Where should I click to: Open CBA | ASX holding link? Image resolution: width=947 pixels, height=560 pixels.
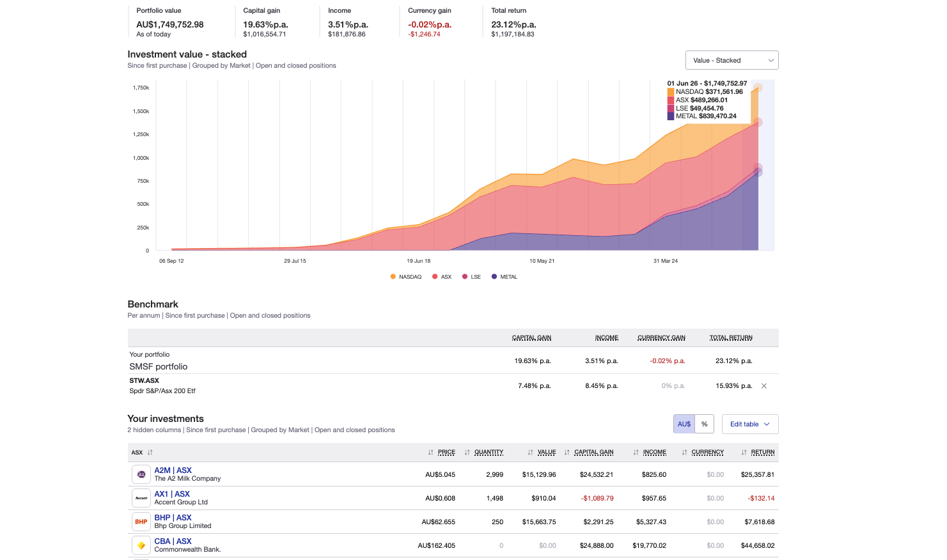[x=173, y=541]
